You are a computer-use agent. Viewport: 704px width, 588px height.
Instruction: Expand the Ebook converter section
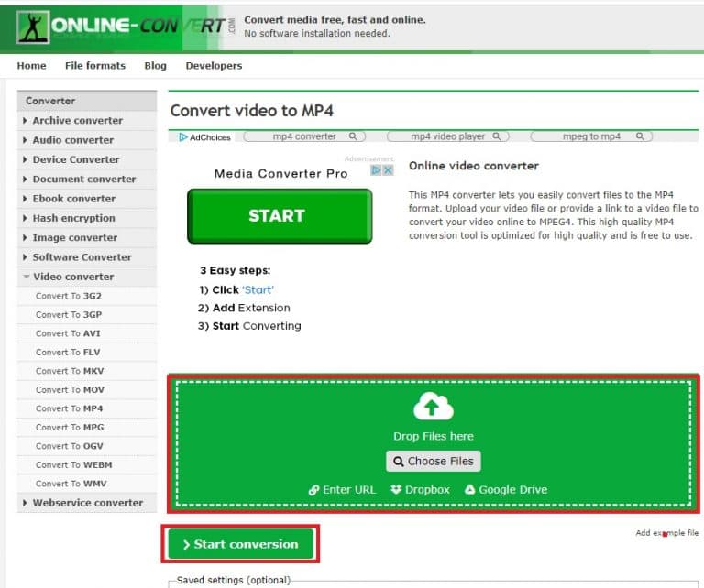(87, 199)
